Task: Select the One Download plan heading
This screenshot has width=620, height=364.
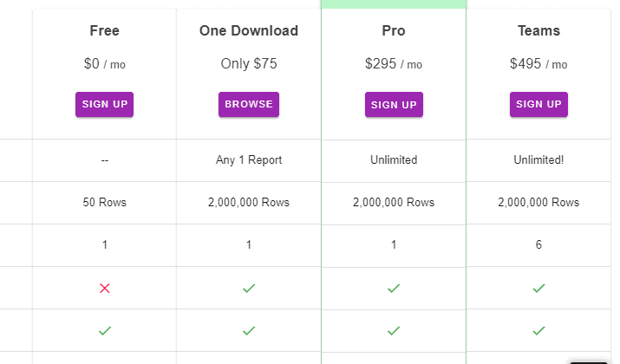Action: pyautogui.click(x=249, y=31)
